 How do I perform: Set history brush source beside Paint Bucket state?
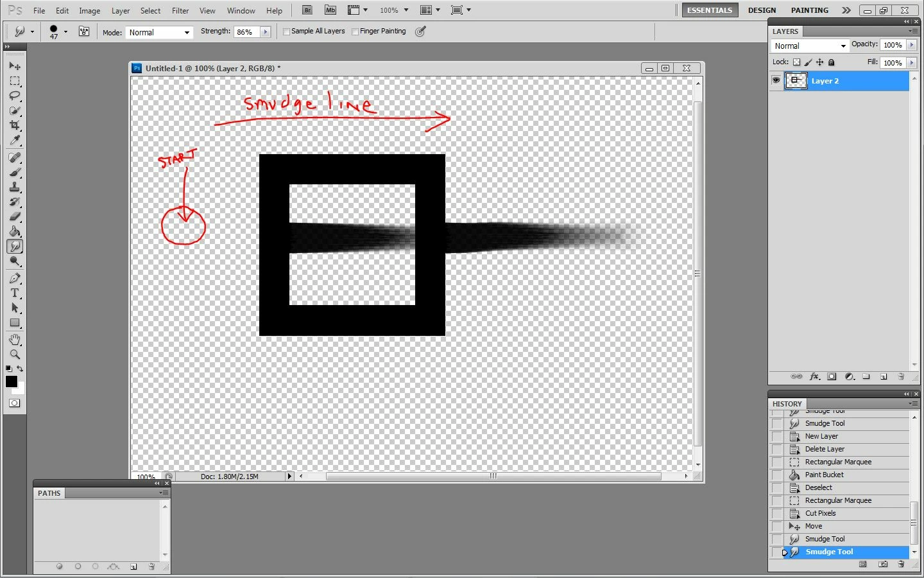pyautogui.click(x=777, y=475)
